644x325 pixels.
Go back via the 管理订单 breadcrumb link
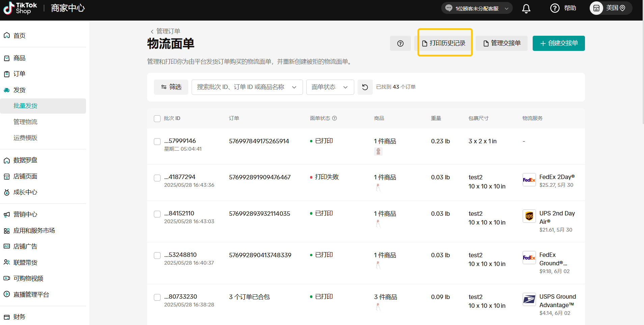pos(168,31)
